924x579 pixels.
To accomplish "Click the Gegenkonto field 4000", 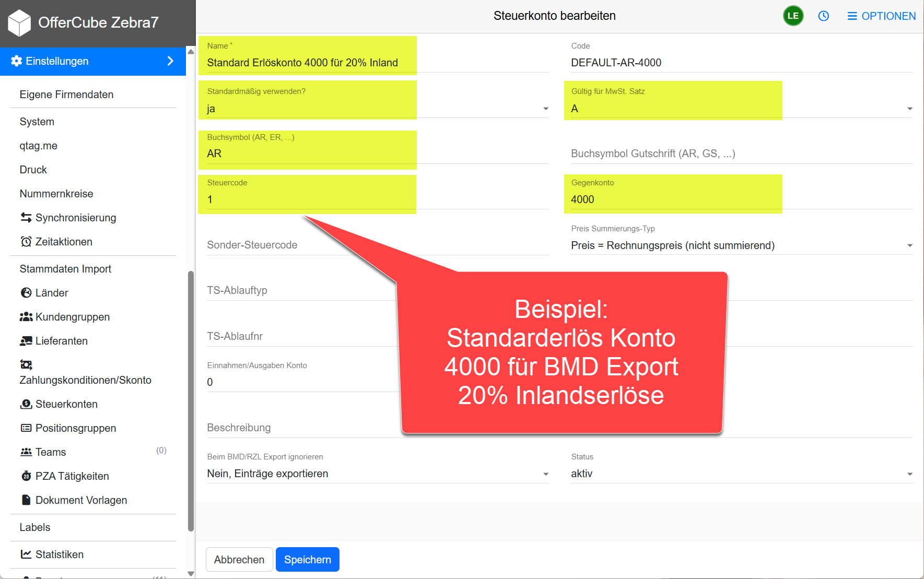I will 742,199.
